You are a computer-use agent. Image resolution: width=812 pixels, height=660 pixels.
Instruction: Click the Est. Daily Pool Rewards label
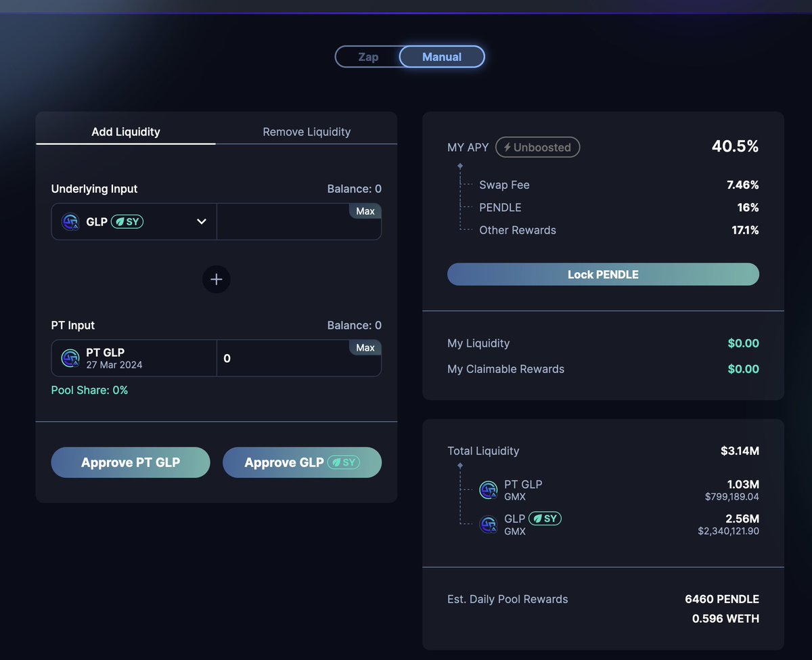[x=507, y=599]
